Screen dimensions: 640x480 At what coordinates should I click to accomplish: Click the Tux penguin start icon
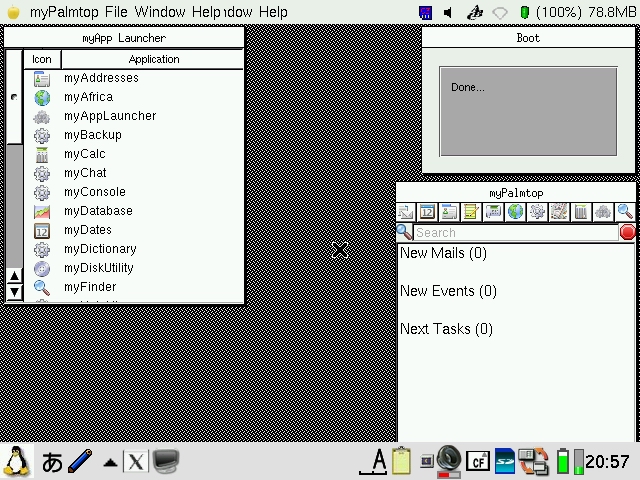(x=16, y=461)
